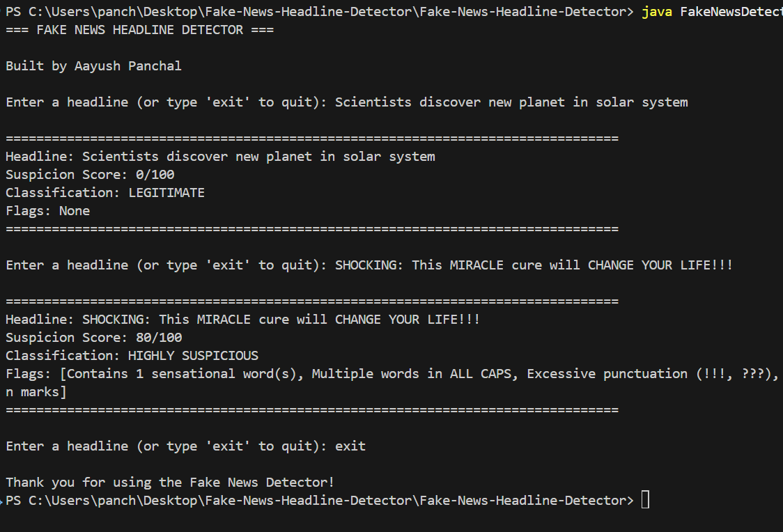The height and width of the screenshot is (532, 783).
Task: Click the Flags: None line
Action: coord(48,210)
